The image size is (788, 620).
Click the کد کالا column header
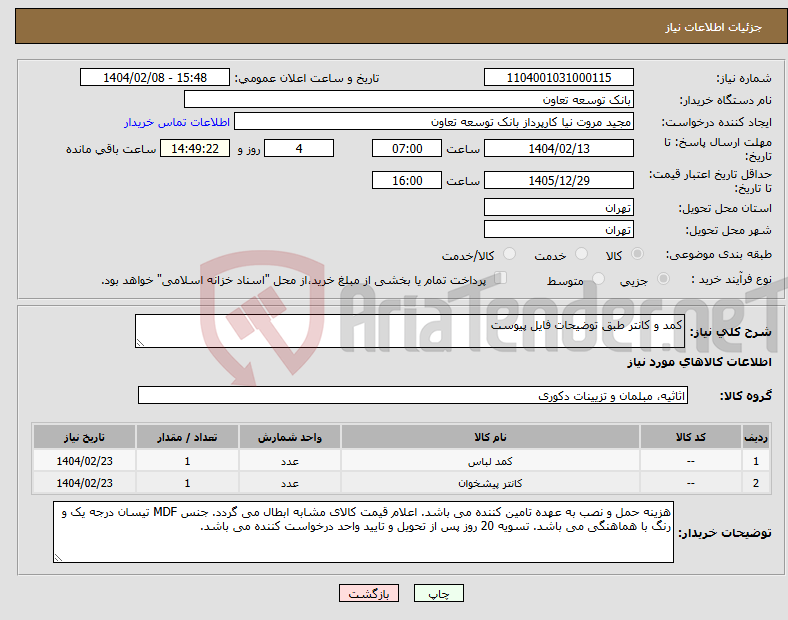point(691,437)
